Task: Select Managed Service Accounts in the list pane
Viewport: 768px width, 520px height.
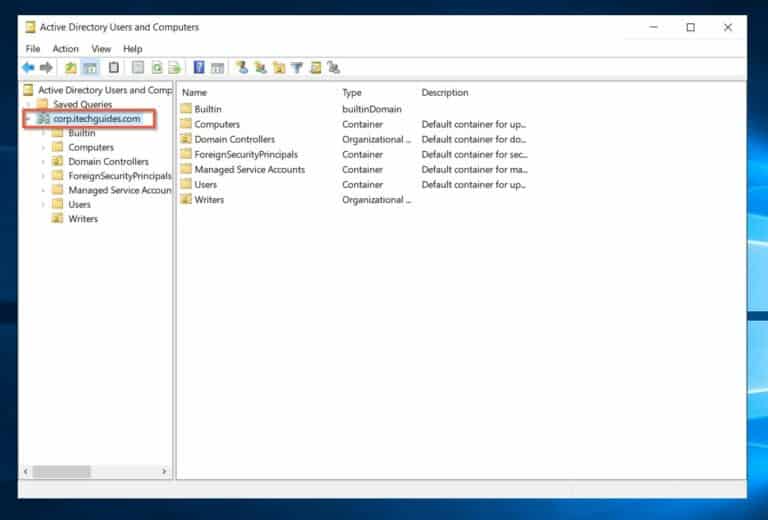Action: pos(249,169)
